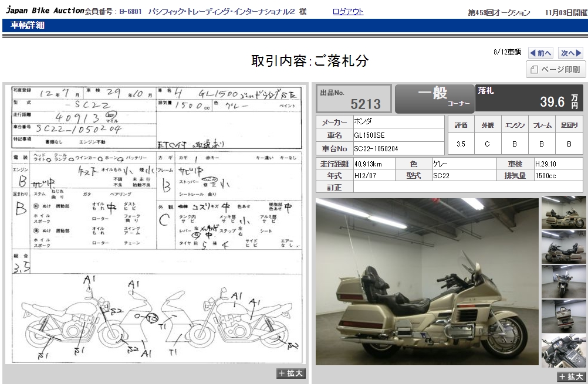
Task: Go to next vehicle with 次へ
Action: (x=570, y=53)
